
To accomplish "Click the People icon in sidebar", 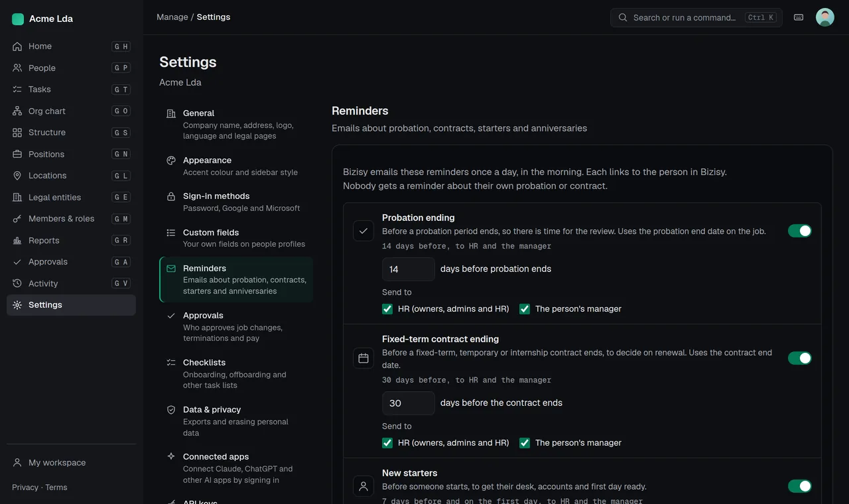I will click(17, 68).
